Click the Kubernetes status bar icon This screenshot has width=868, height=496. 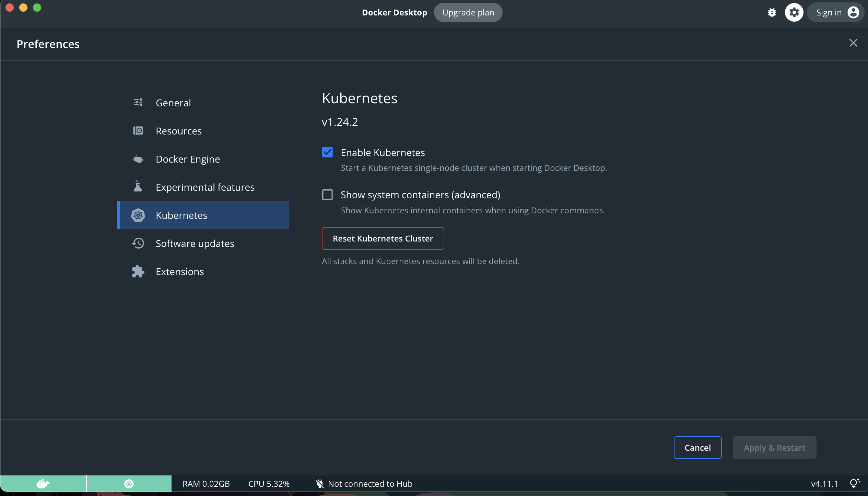click(129, 484)
